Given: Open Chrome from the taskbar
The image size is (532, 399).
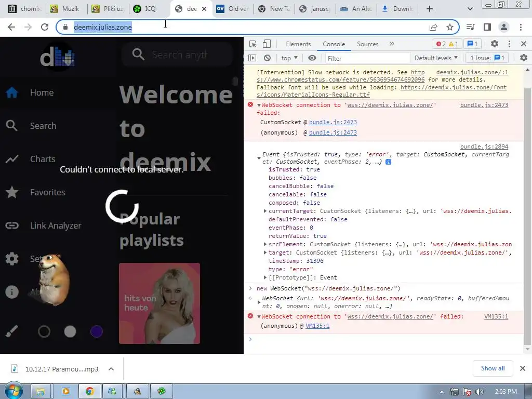Looking at the screenshot, I should [x=89, y=391].
